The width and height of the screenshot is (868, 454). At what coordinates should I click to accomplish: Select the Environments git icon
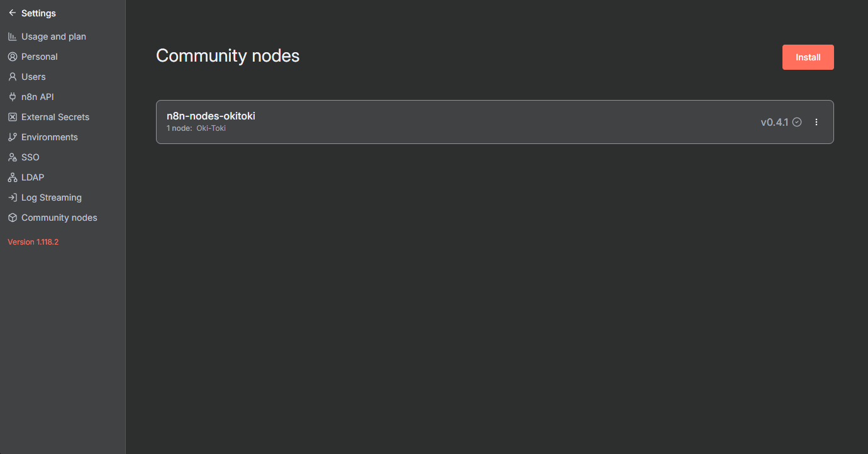pos(12,136)
